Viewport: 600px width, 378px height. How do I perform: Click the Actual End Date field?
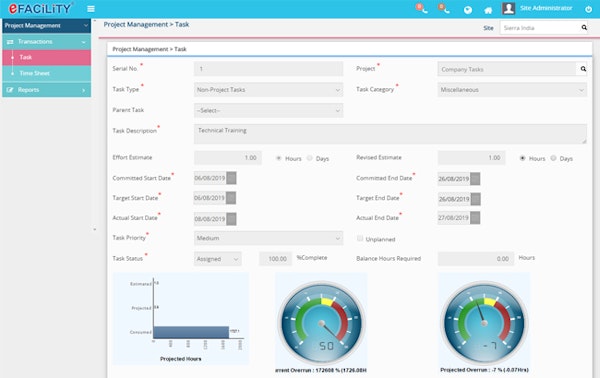point(453,218)
